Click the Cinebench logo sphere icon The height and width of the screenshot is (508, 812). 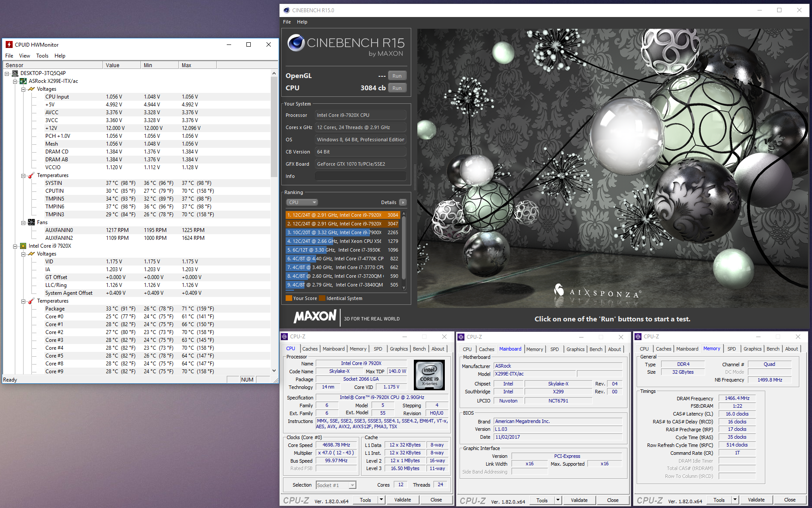tap(296, 43)
